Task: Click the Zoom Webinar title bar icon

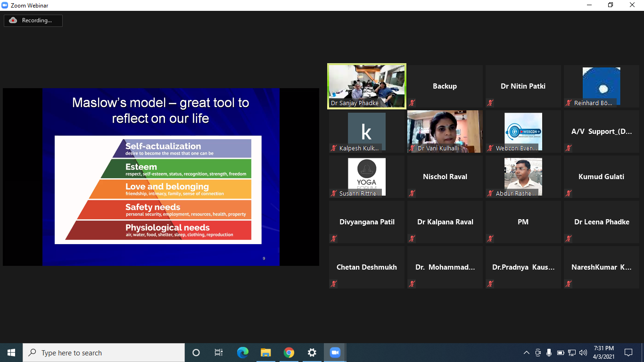Action: (5, 5)
